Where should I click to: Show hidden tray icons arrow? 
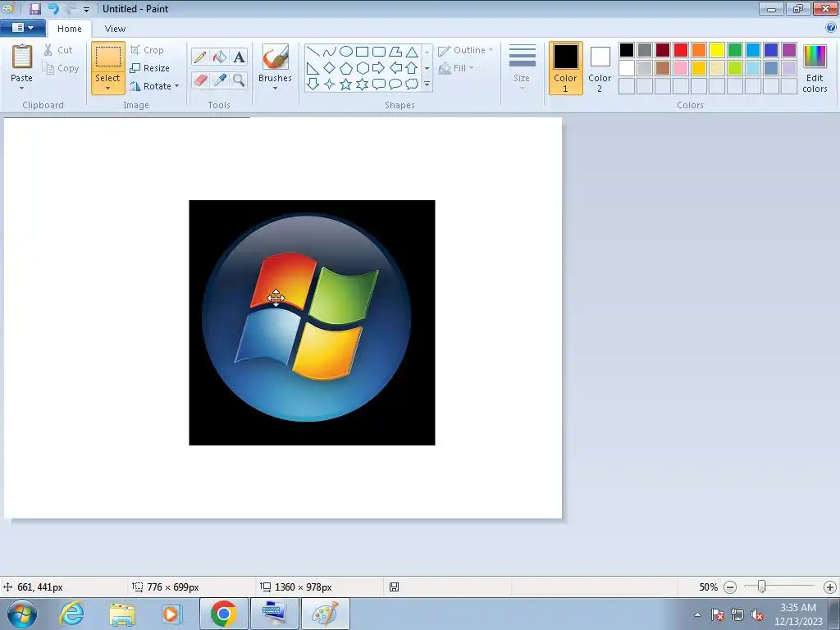point(697,614)
